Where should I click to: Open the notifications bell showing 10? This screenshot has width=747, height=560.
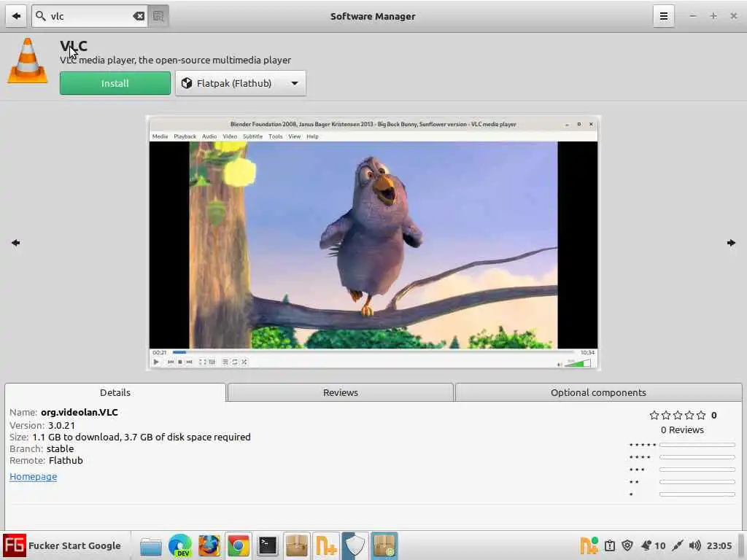tap(653, 545)
